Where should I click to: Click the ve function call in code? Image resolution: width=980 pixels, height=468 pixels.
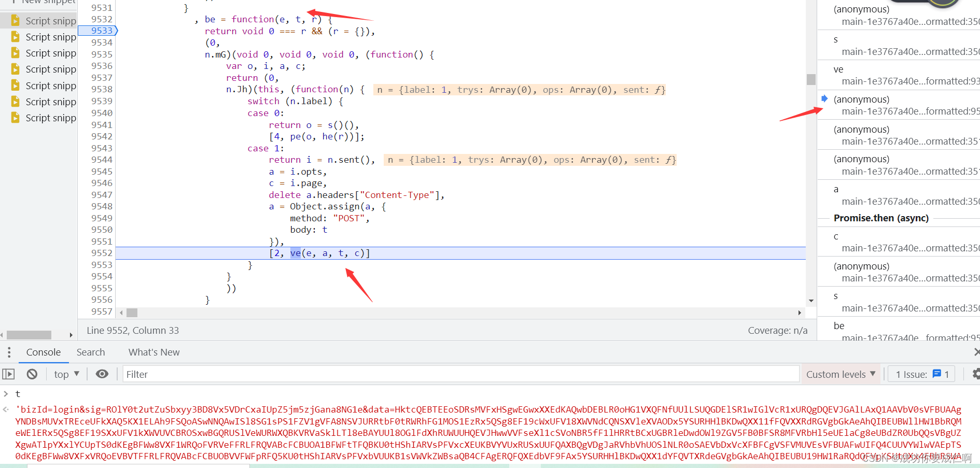click(295, 253)
